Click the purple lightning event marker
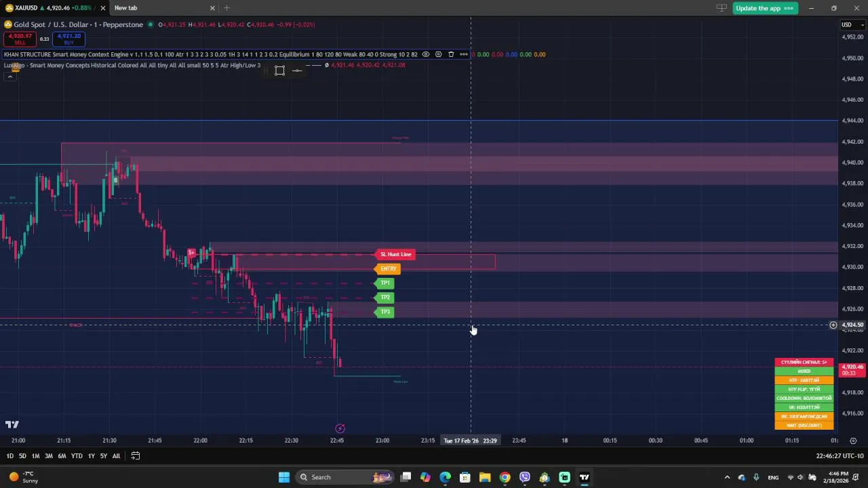This screenshot has height=488, width=868. coord(340,428)
